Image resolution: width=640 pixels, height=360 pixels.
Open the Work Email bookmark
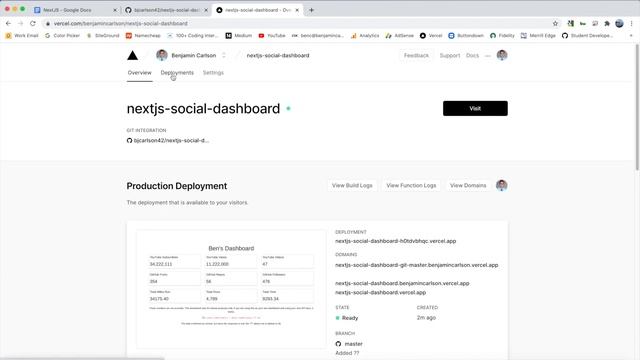tap(22, 36)
